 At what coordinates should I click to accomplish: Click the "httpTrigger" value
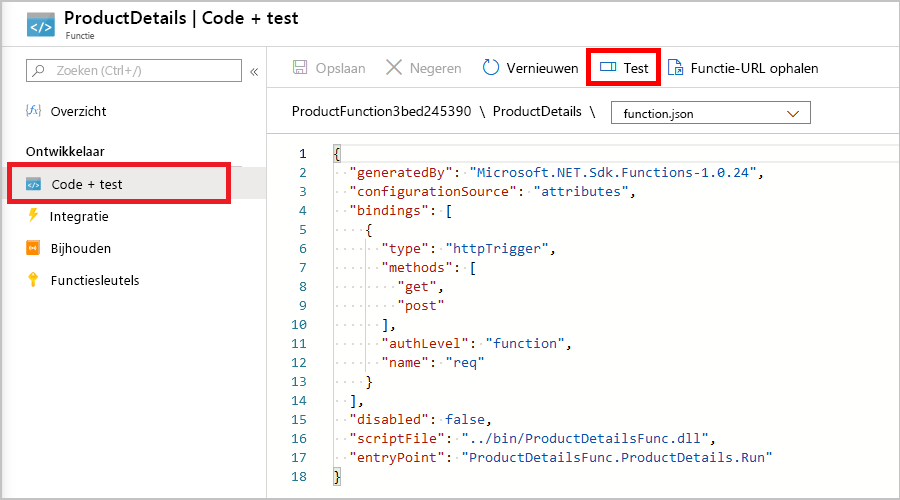[497, 248]
